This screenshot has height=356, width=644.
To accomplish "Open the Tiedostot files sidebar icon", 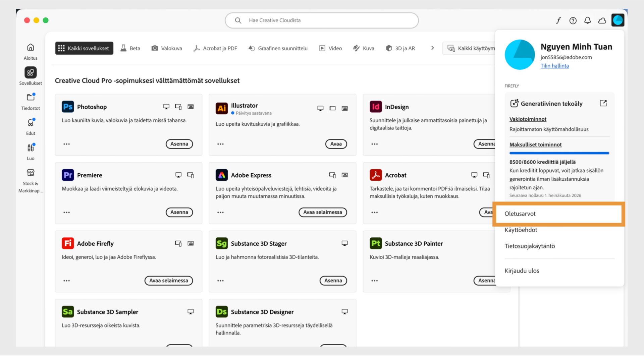I will click(x=31, y=98).
